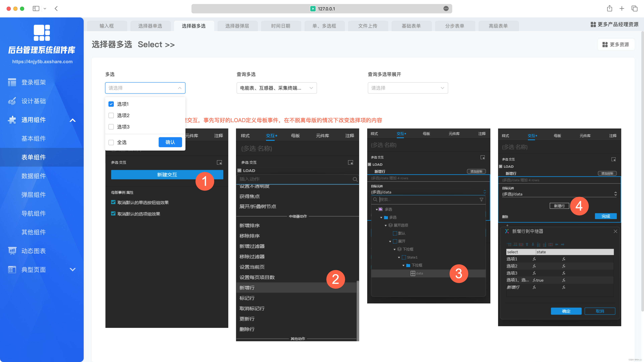Open the browser share icon
The height and width of the screenshot is (362, 644).
click(x=610, y=9)
